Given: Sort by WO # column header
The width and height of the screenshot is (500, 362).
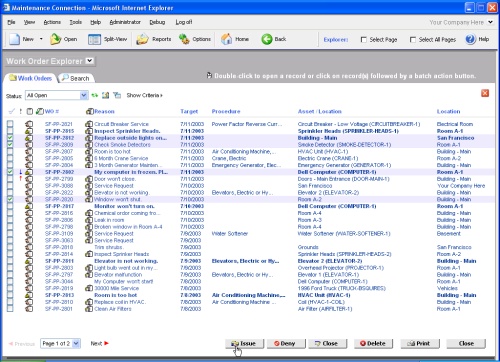Looking at the screenshot, I should click(52, 111).
